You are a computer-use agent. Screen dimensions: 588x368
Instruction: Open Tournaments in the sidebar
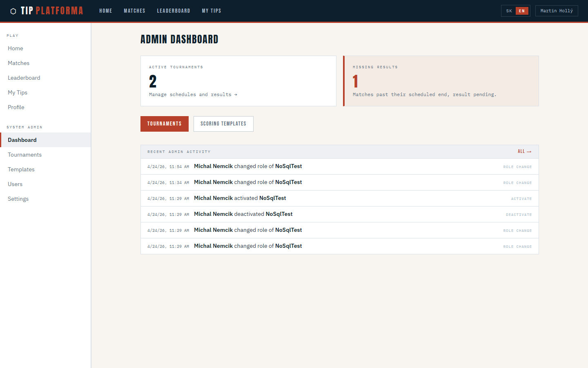(24, 155)
